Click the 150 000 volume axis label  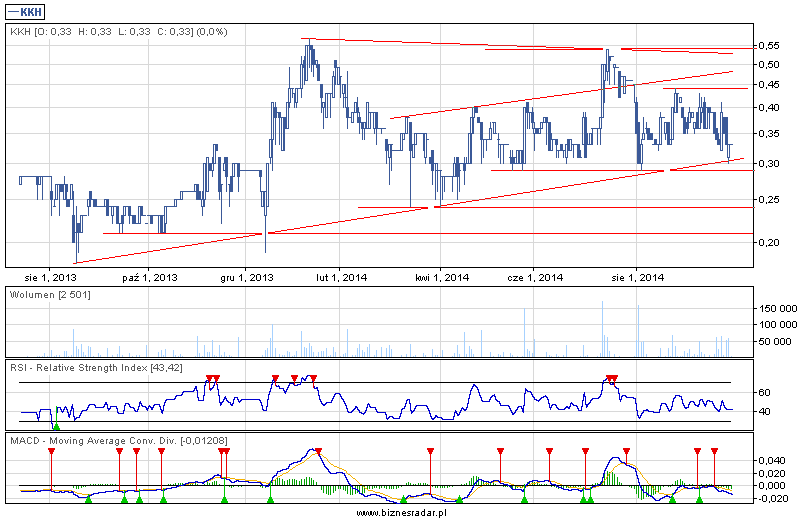(774, 309)
